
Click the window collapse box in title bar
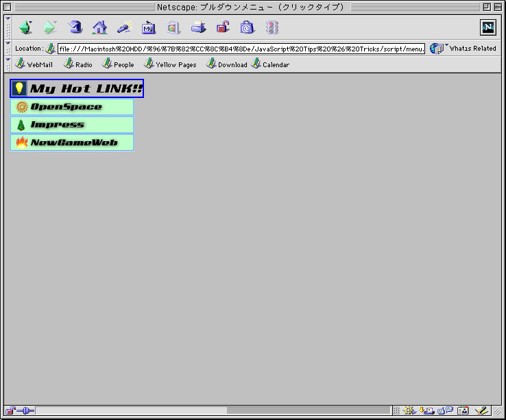(x=497, y=7)
